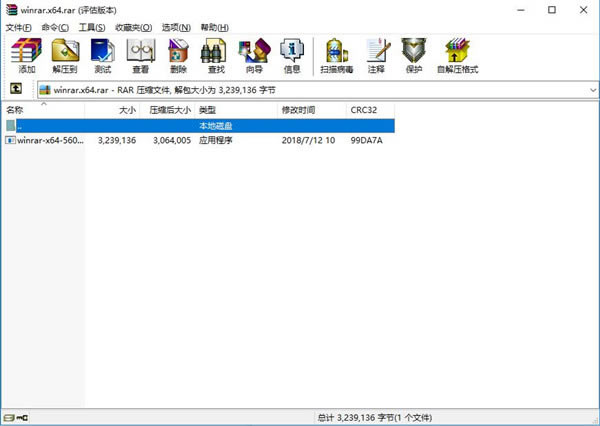Run the 测试 (Test) archive tool

click(x=103, y=56)
